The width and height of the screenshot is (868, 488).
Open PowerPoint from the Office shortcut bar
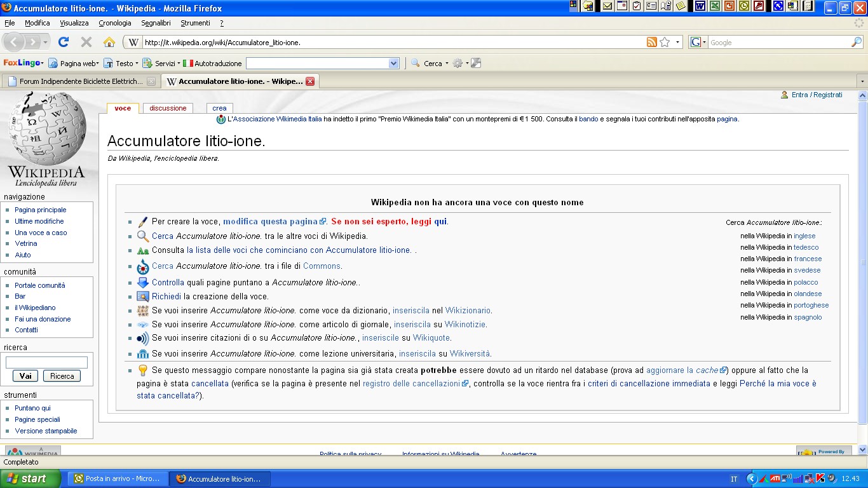pyautogui.click(x=729, y=6)
